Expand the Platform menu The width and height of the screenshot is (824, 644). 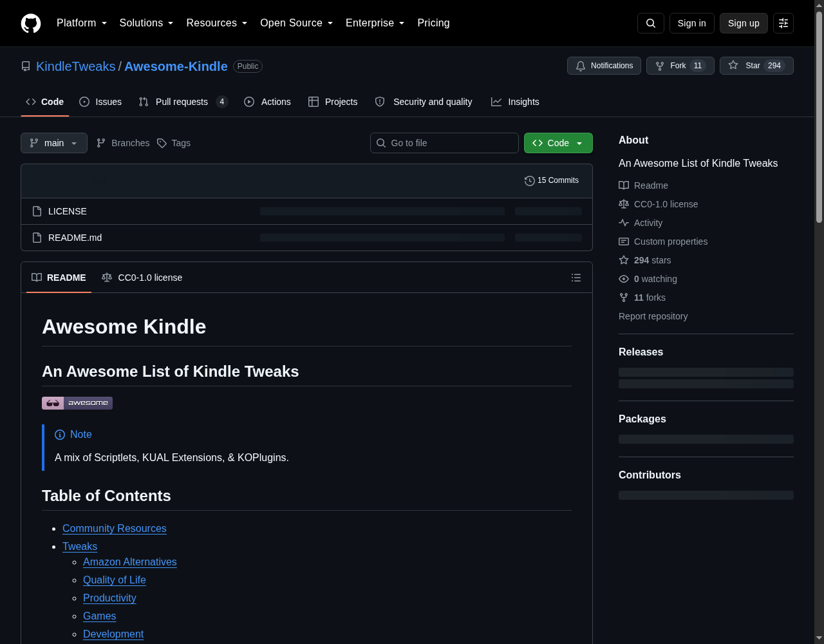(x=82, y=23)
